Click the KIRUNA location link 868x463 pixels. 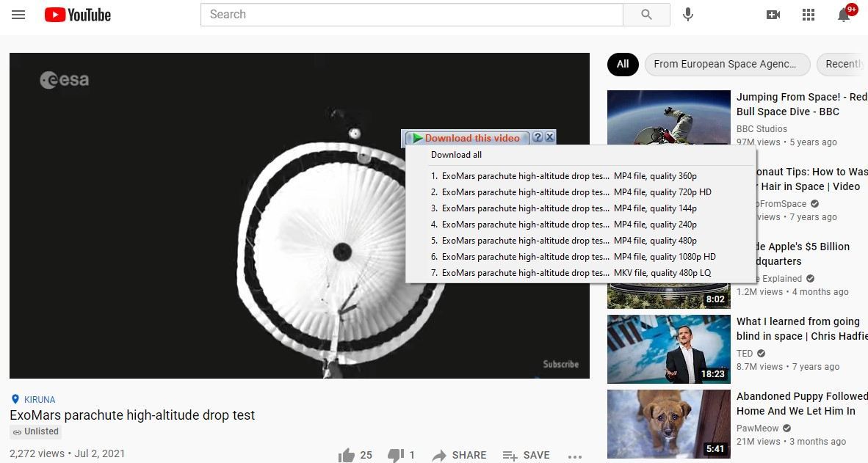coord(39,400)
